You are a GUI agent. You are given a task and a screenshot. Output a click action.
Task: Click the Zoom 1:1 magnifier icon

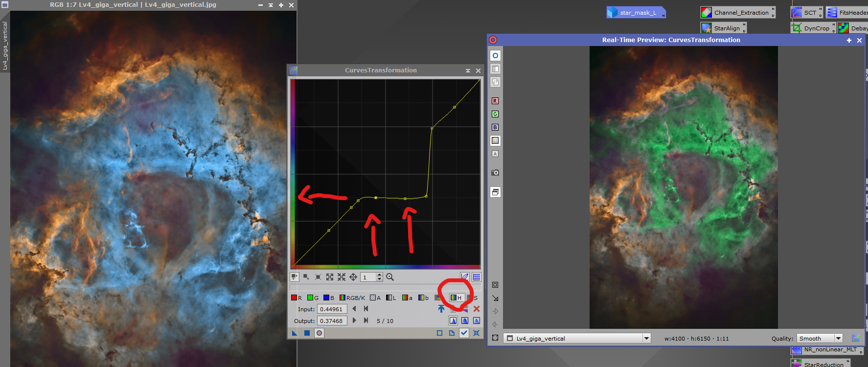(x=390, y=277)
